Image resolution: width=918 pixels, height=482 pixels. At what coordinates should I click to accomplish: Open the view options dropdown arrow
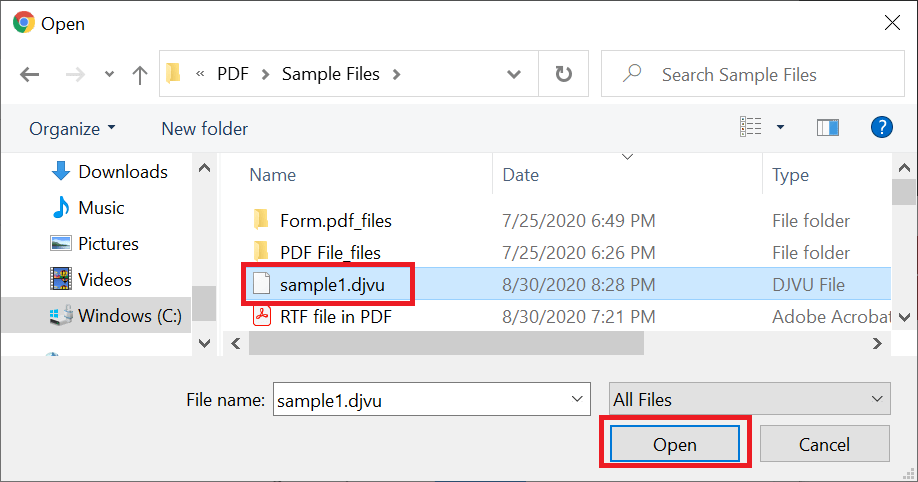click(780, 127)
